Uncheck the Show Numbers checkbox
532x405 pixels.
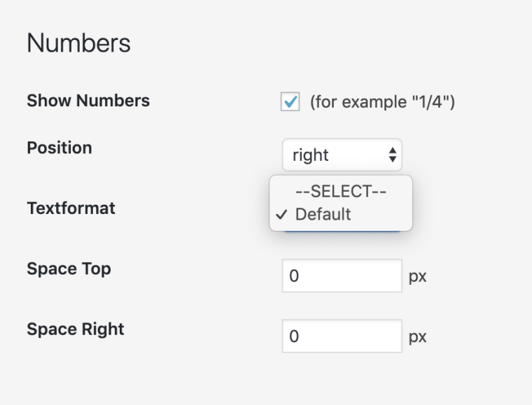tap(290, 102)
